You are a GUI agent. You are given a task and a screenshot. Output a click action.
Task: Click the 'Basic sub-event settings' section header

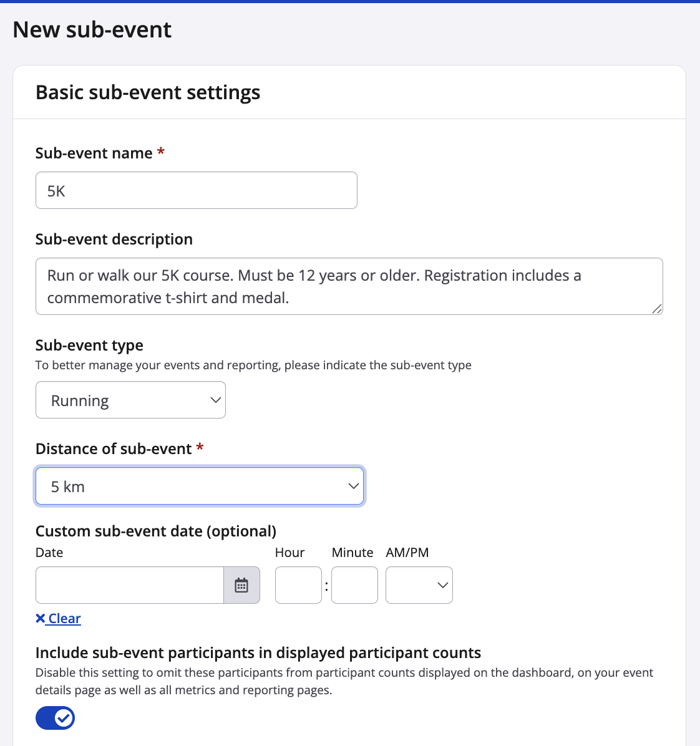(x=148, y=92)
